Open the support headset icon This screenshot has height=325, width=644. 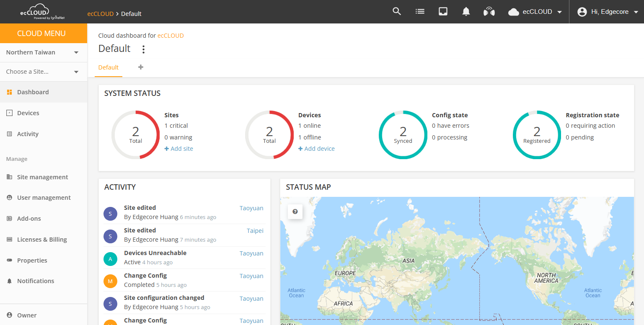tap(489, 12)
